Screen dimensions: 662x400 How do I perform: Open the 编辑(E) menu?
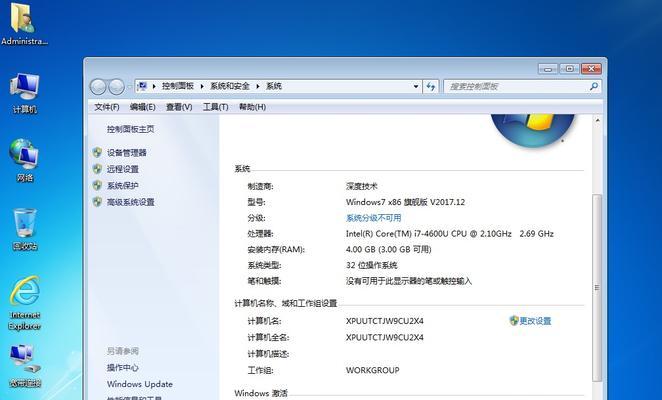[x=142, y=107]
